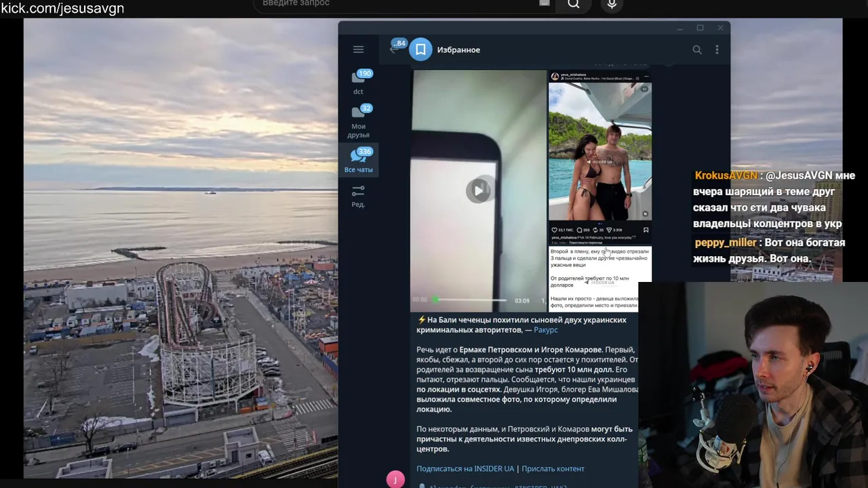Image resolution: width=868 pixels, height=488 pixels.
Task: Follow the Ракурс source link
Action: 545,330
